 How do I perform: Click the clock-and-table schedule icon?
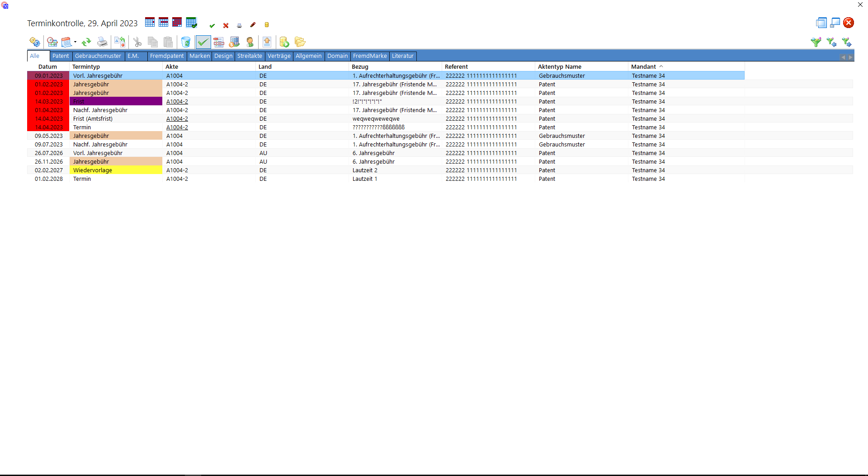tap(52, 42)
